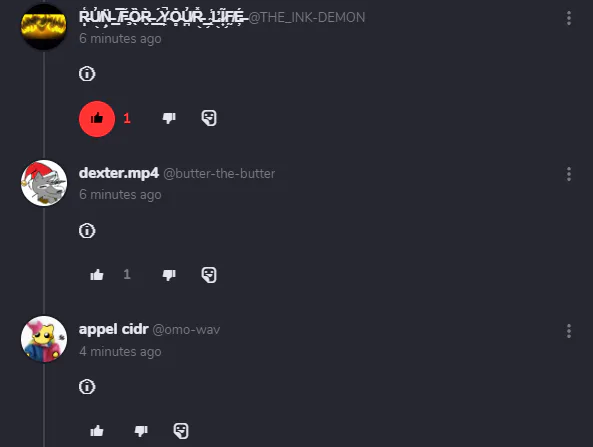The height and width of the screenshot is (447, 593).
Task: Open dexter.mp4 user profile name
Action: click(x=119, y=173)
